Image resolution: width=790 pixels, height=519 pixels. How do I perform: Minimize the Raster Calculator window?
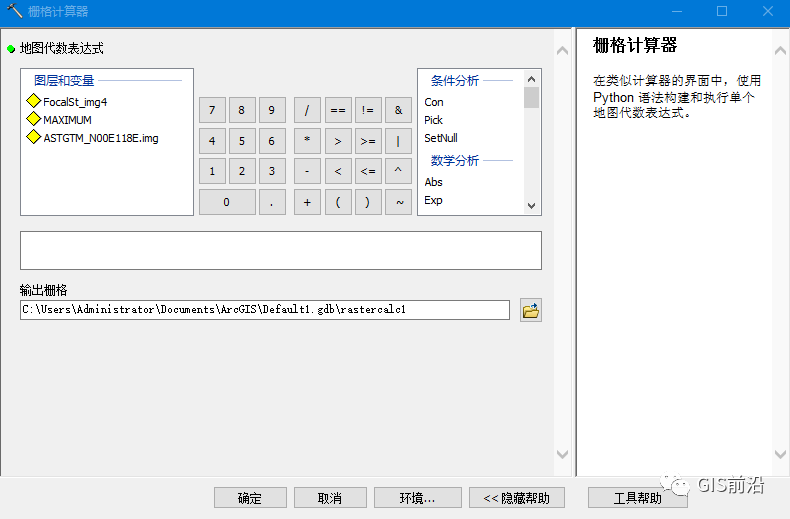tap(677, 11)
